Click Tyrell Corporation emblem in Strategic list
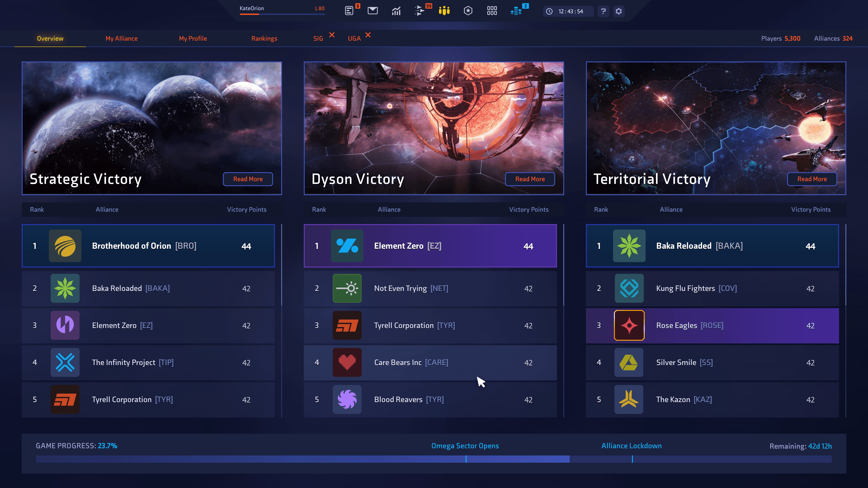This screenshot has height=488, width=868. (x=65, y=399)
